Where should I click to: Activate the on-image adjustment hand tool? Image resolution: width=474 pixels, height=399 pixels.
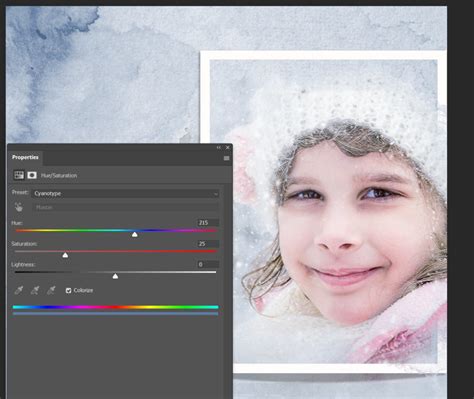coord(19,207)
